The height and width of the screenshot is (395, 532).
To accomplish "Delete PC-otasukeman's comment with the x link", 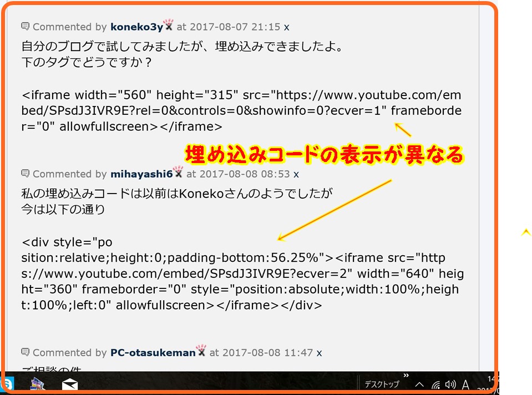I will [x=320, y=353].
